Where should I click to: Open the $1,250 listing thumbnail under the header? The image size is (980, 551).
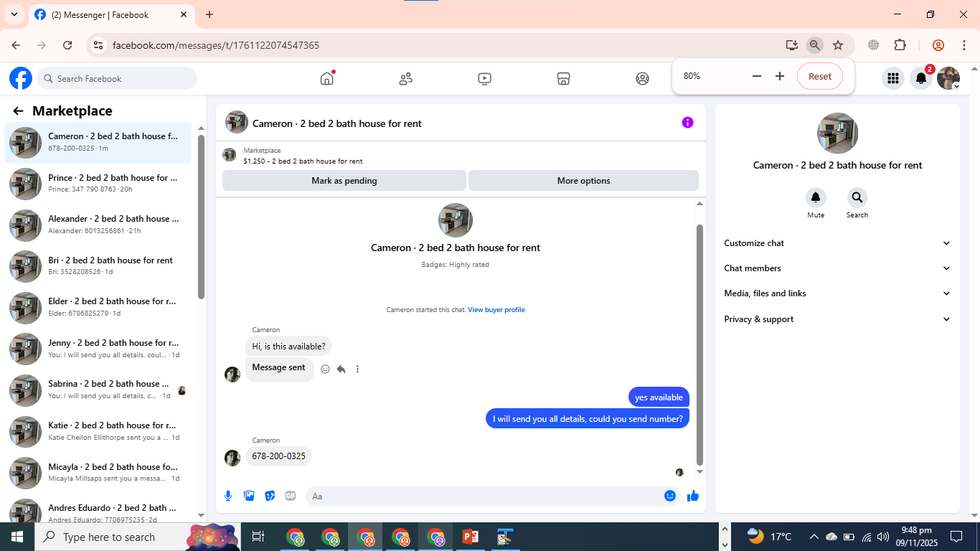(230, 155)
